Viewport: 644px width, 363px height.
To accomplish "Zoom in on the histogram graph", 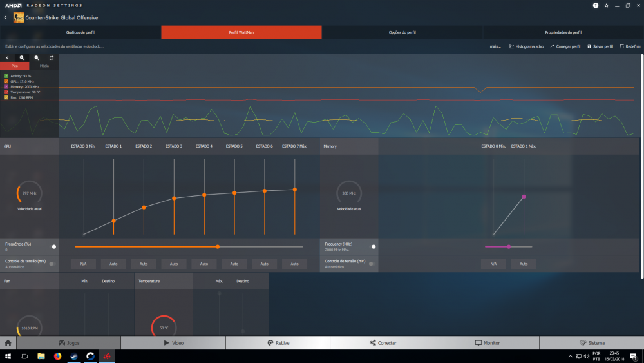I will click(x=22, y=57).
